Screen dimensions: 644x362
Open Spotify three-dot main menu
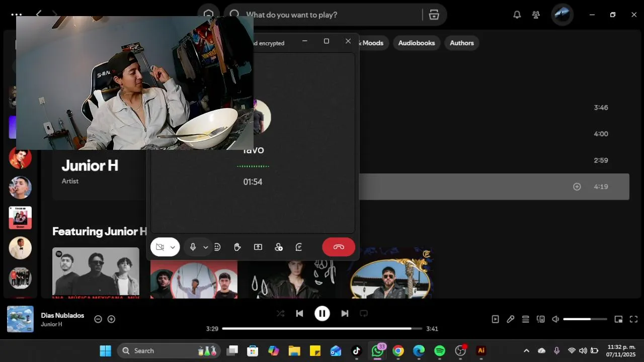(16, 15)
